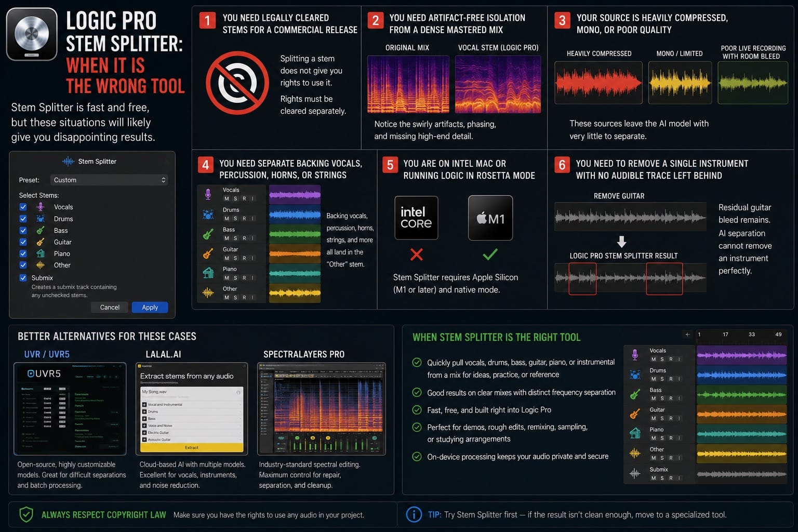
Task: Mute the Vocals track in panel 4
Action: (227, 198)
